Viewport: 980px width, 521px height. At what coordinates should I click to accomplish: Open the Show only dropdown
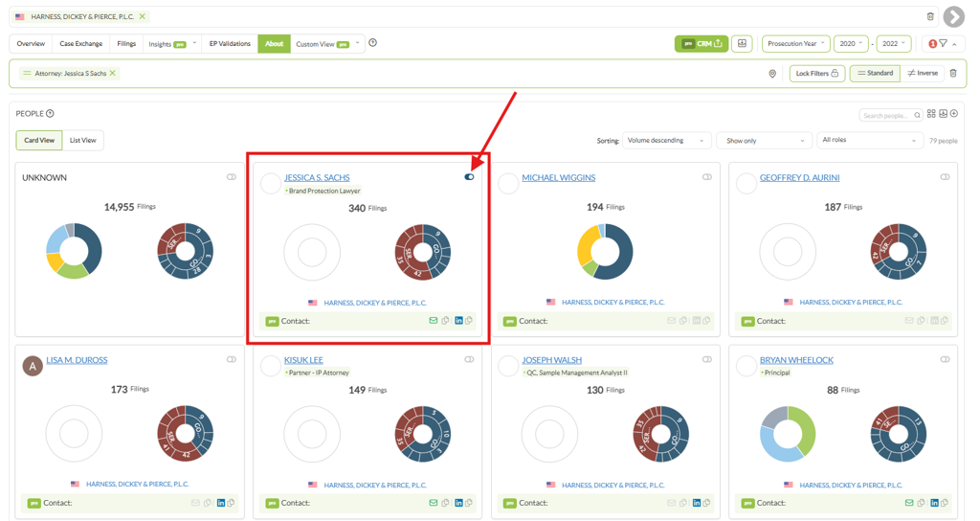click(764, 141)
